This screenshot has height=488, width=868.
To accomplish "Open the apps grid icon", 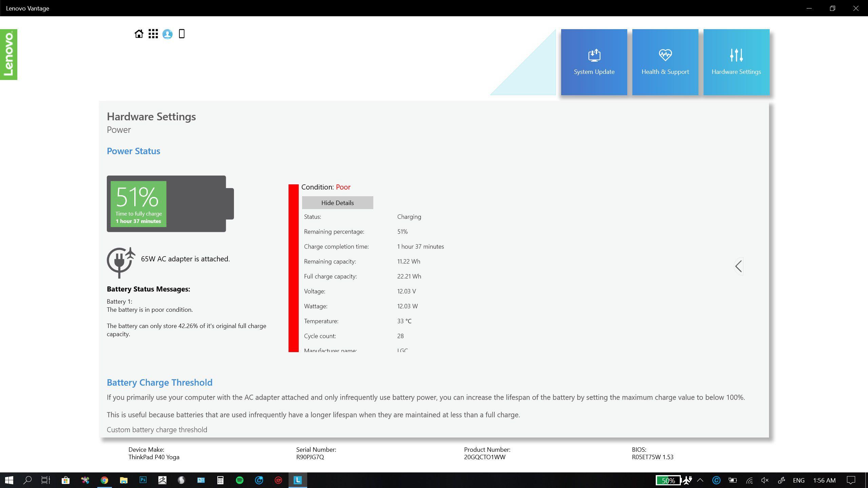I will (x=153, y=34).
